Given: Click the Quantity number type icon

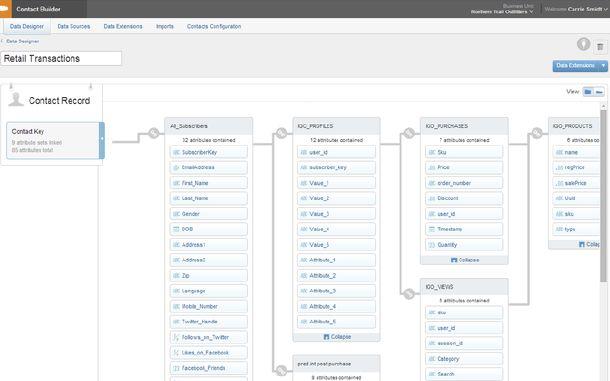Looking at the screenshot, I should pos(431,245).
